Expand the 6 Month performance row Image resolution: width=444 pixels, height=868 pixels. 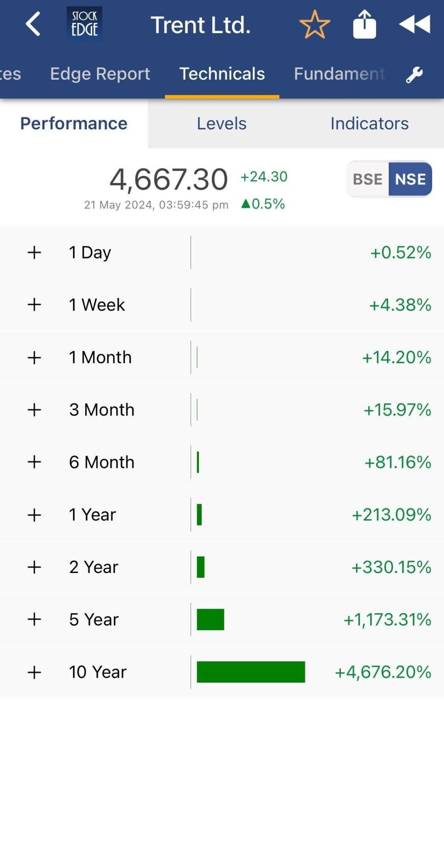[x=34, y=462]
